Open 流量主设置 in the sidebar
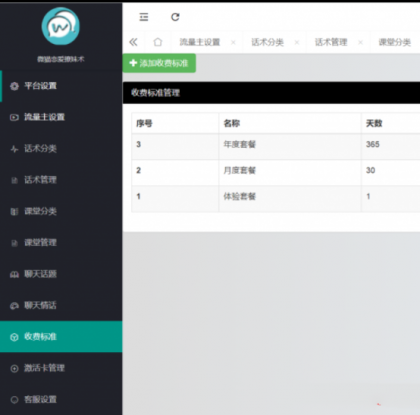The height and width of the screenshot is (415, 420). point(61,117)
